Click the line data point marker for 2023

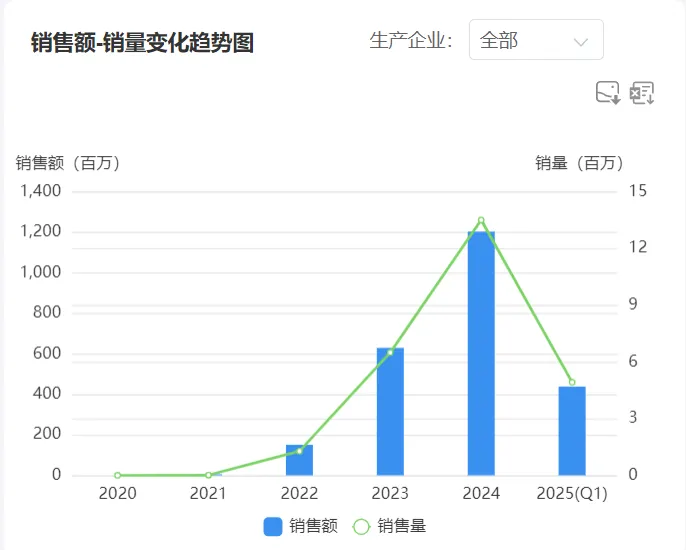pos(390,352)
